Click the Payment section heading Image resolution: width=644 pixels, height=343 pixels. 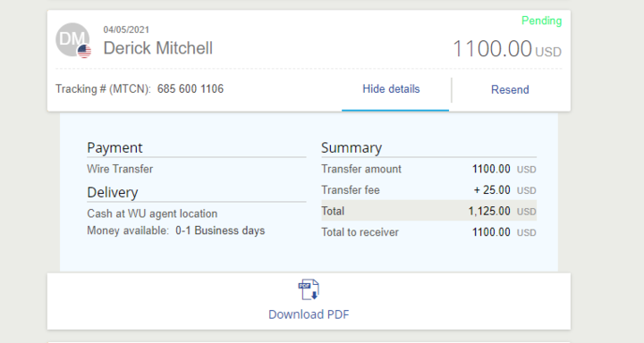point(114,147)
